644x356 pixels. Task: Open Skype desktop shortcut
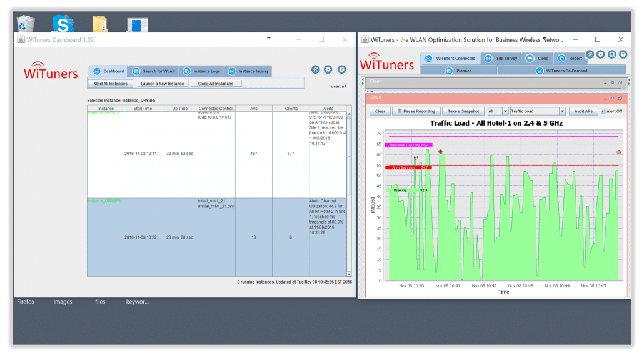coord(63,23)
